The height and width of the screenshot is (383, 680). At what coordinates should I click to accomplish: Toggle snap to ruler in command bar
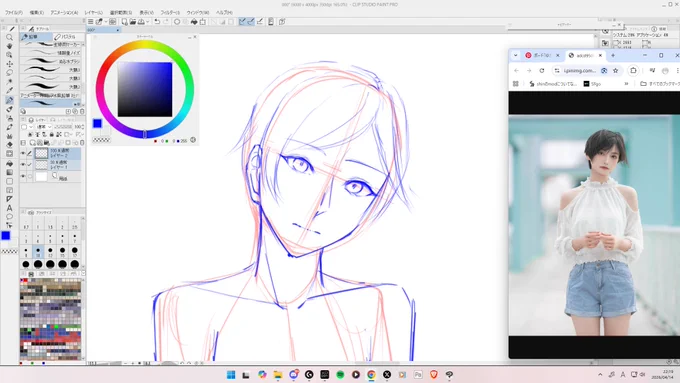[x=242, y=22]
